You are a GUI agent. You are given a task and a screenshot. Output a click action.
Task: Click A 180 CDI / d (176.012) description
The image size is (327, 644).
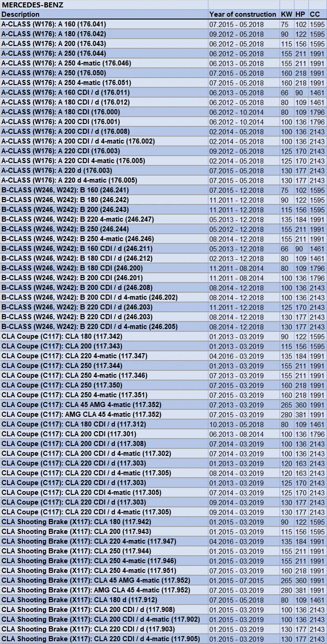[x=104, y=102]
